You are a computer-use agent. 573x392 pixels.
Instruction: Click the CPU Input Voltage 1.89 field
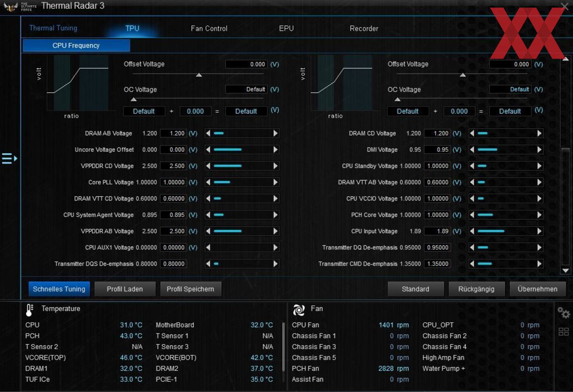[x=437, y=231]
